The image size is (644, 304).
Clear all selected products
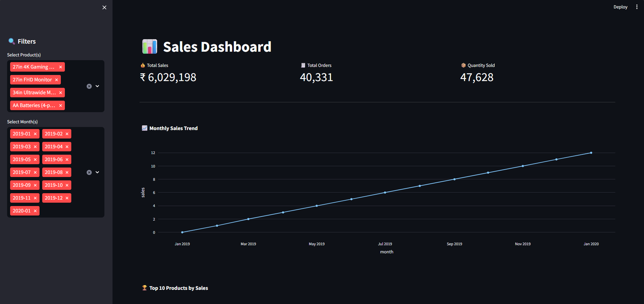pyautogui.click(x=89, y=86)
